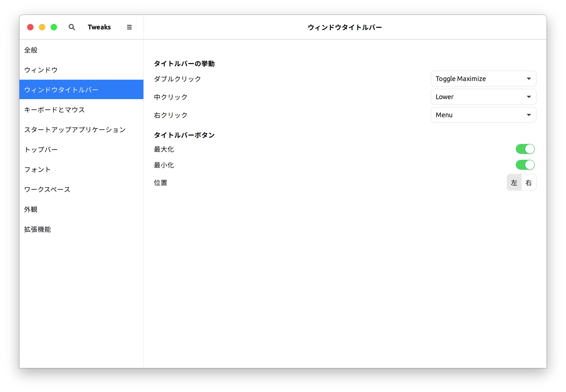Go to フォント settings
Screen dimensions: 566x392
tap(81, 170)
